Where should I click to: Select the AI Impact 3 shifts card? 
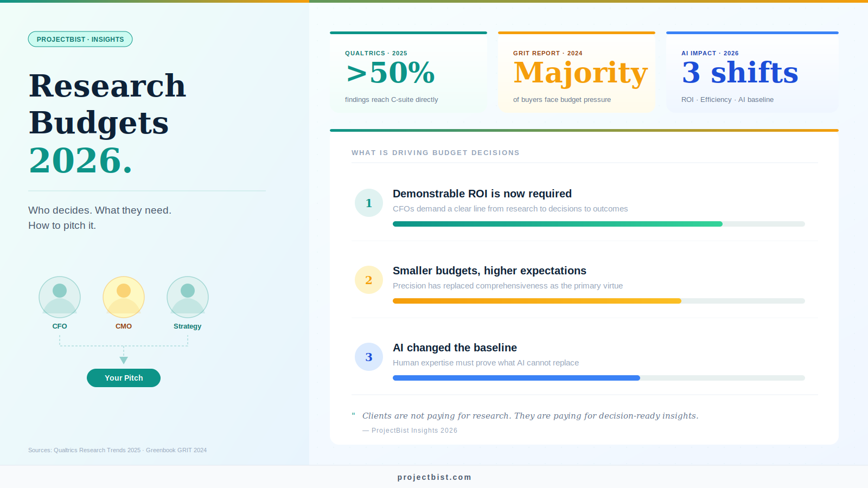[x=752, y=72]
